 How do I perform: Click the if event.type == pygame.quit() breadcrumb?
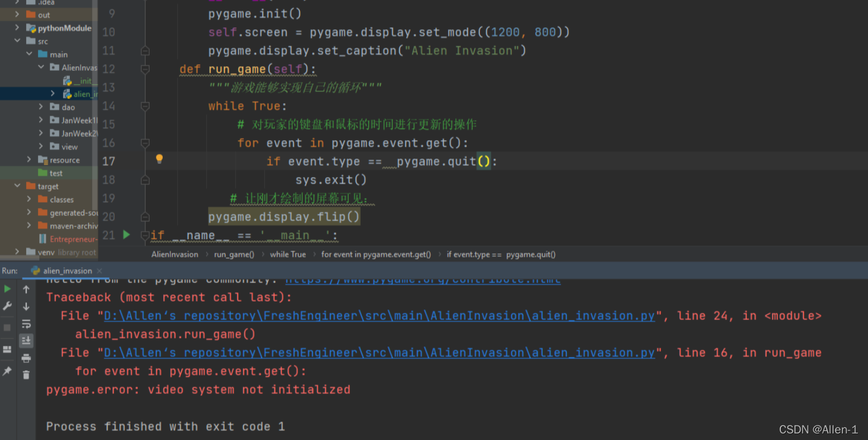(501, 254)
